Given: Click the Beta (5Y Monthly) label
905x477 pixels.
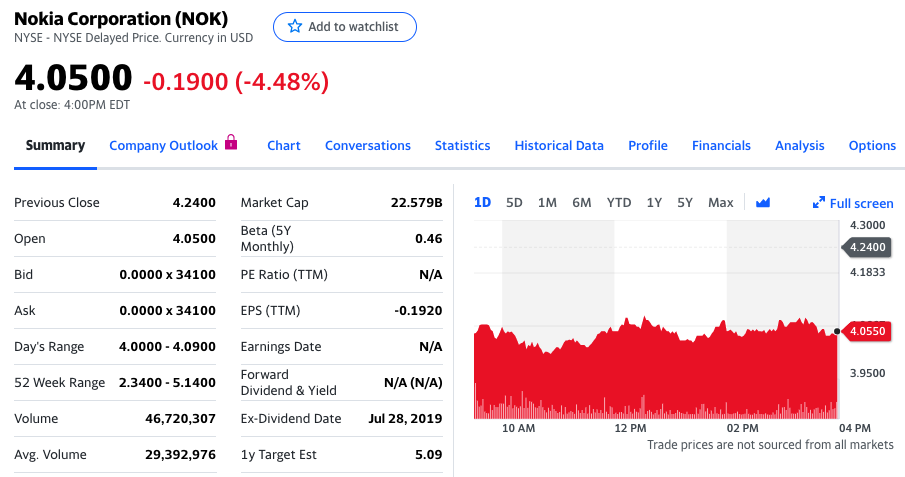Looking at the screenshot, I should [267, 238].
